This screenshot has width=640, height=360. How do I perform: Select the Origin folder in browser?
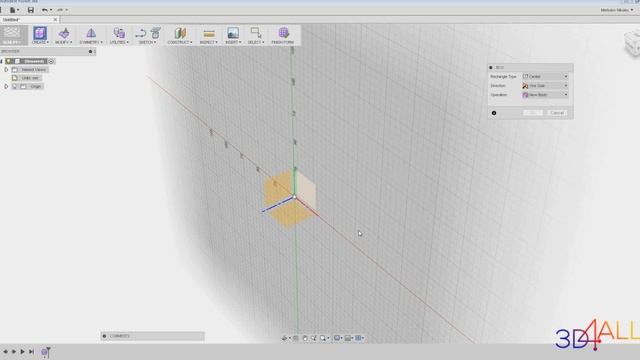(x=36, y=87)
